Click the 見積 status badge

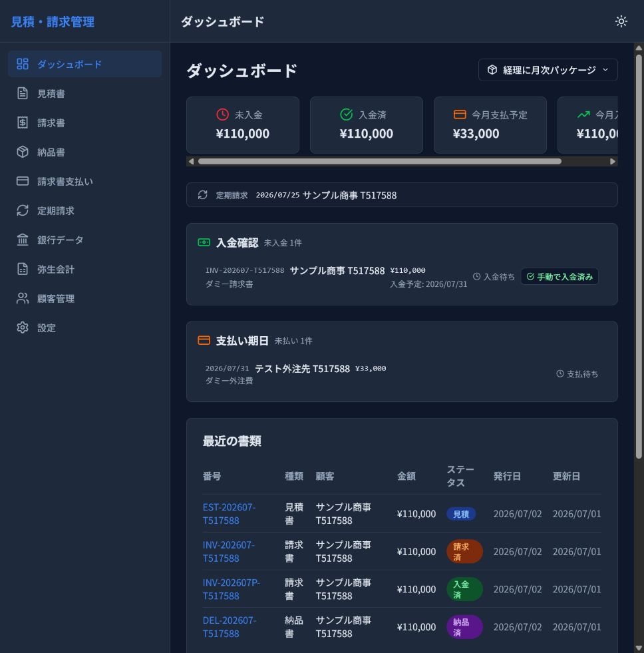pos(461,514)
